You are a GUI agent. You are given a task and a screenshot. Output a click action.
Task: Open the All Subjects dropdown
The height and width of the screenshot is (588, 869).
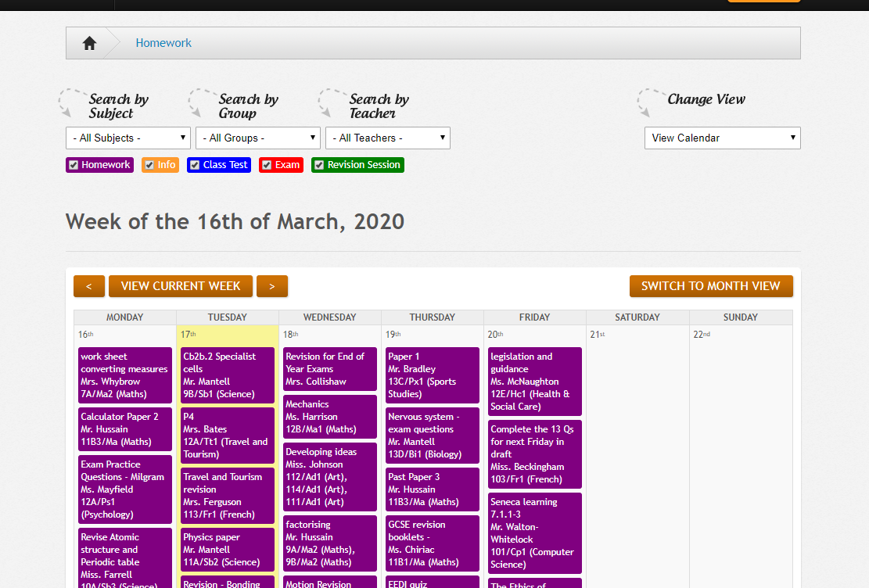point(127,138)
